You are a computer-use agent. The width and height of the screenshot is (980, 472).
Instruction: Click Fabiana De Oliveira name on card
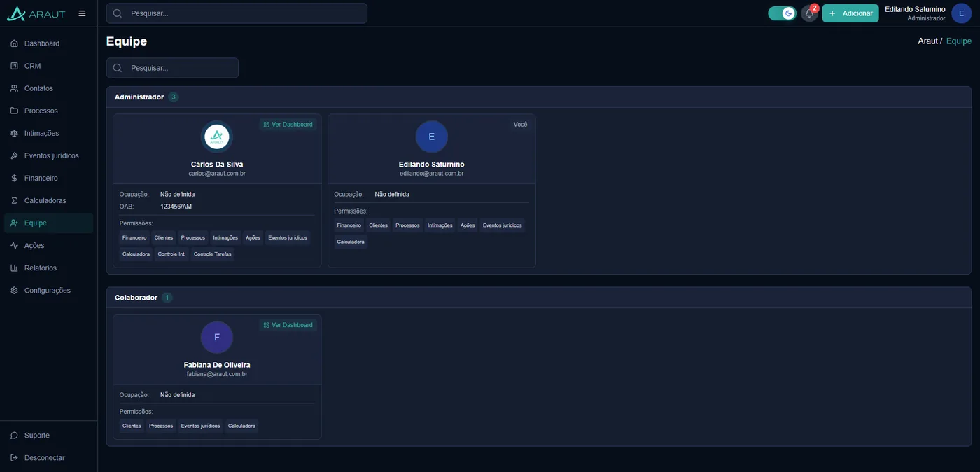tap(217, 365)
